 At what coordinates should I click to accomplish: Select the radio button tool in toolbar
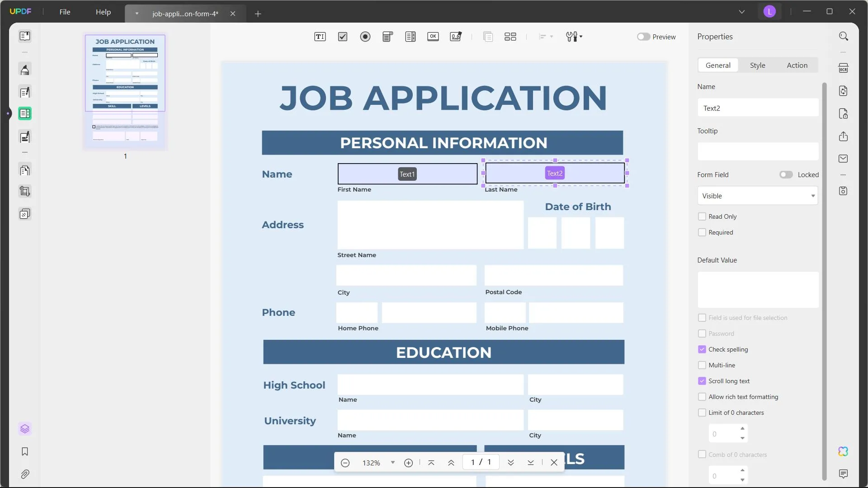(365, 37)
